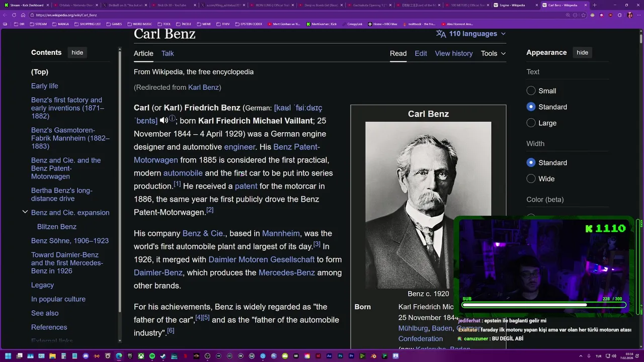Open Epic Games launcher from the taskbar
The height and width of the screenshot is (362, 644).
pyautogui.click(x=130, y=356)
